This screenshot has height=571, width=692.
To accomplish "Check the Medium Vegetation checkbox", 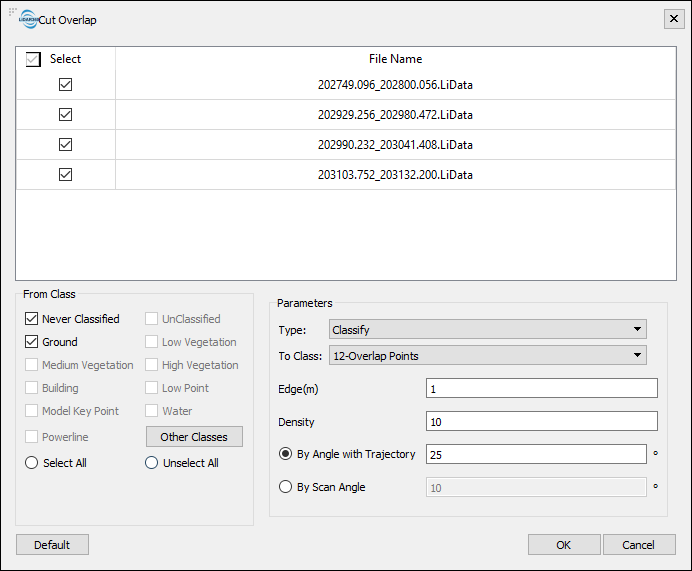I will (31, 364).
